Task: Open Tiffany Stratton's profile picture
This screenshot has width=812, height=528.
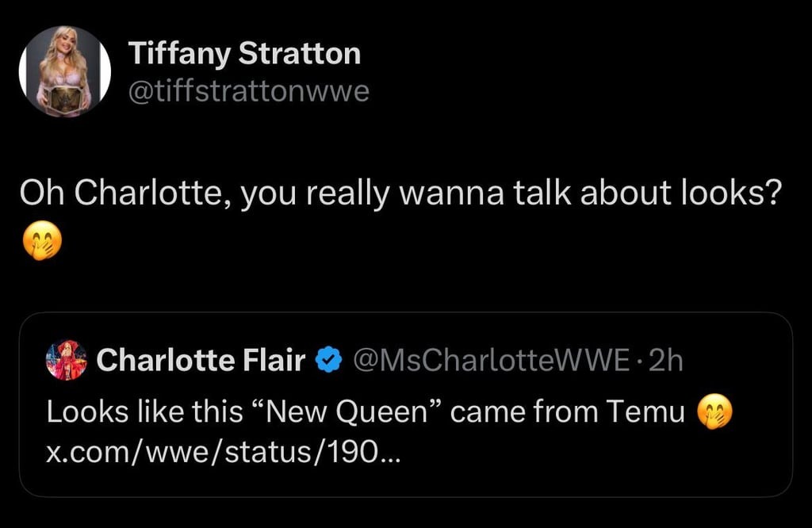Action: 65,72
